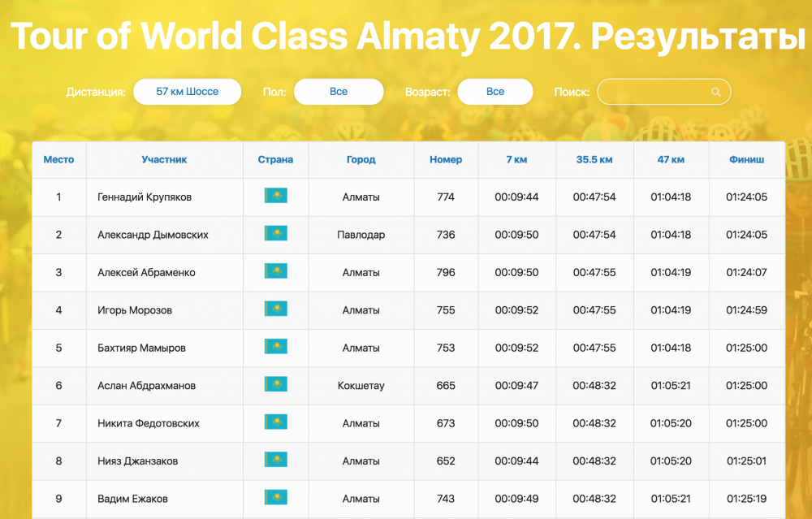Click flag icon in Вадим Ежаков row
The width and height of the screenshot is (812, 519).
(275, 498)
